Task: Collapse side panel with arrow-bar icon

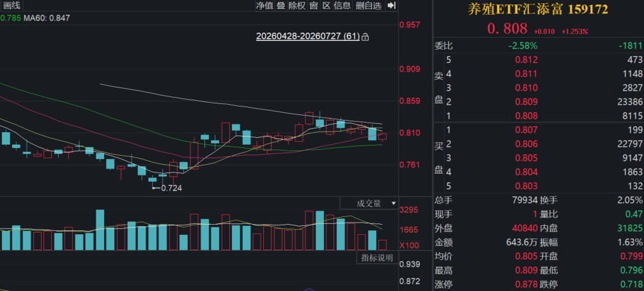Action: 392,5
